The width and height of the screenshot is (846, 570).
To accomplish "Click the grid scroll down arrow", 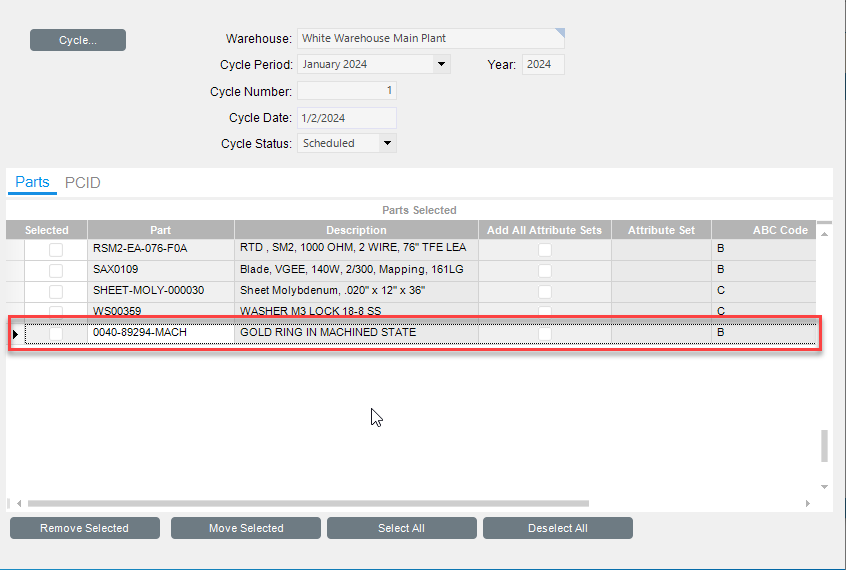I will coord(824,486).
